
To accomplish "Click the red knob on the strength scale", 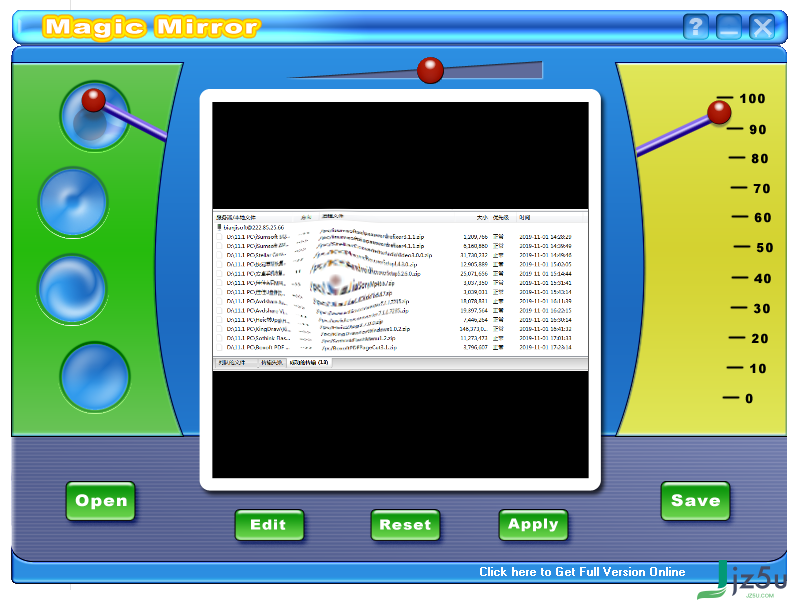I will pos(719,112).
